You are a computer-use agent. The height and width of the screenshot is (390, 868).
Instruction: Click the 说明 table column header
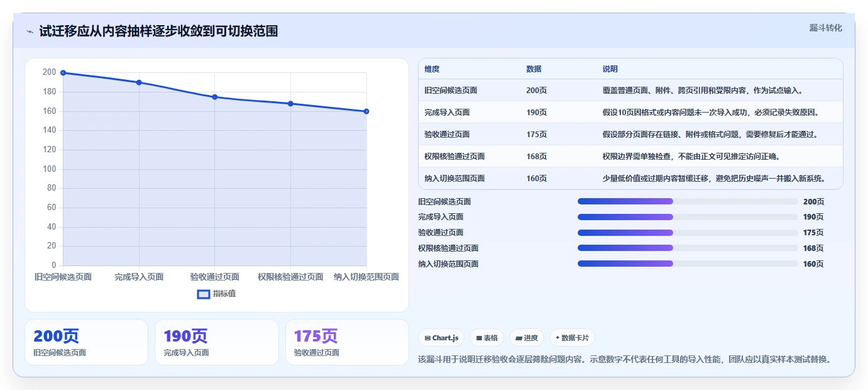[610, 69]
